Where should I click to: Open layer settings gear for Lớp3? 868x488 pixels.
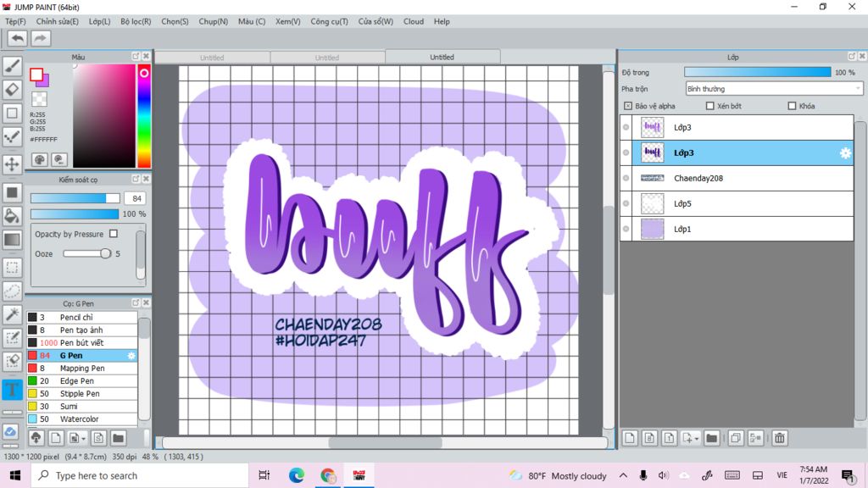pyautogui.click(x=844, y=153)
